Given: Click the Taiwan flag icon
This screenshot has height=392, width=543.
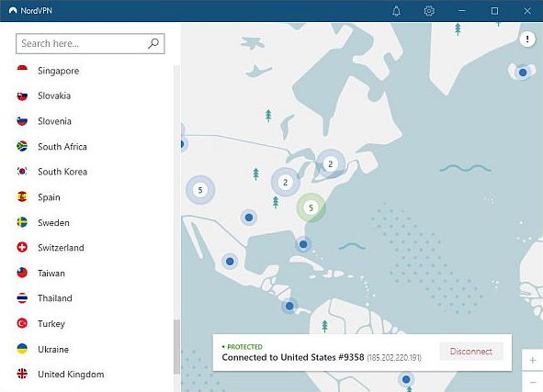Looking at the screenshot, I should [22, 273].
